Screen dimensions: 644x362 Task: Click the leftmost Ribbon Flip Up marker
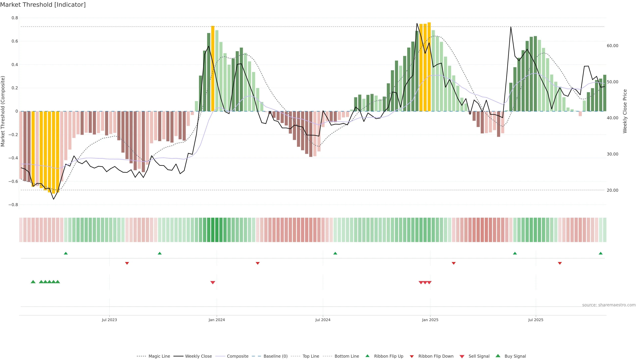tap(66, 253)
